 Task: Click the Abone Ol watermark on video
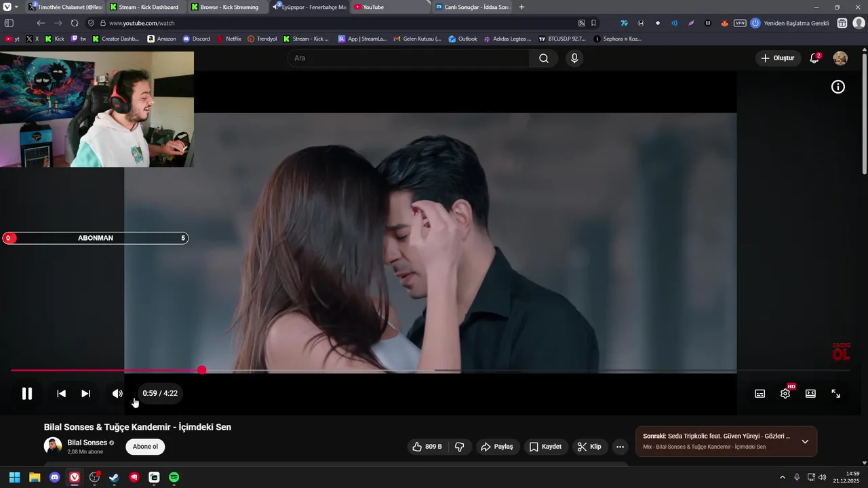point(841,351)
